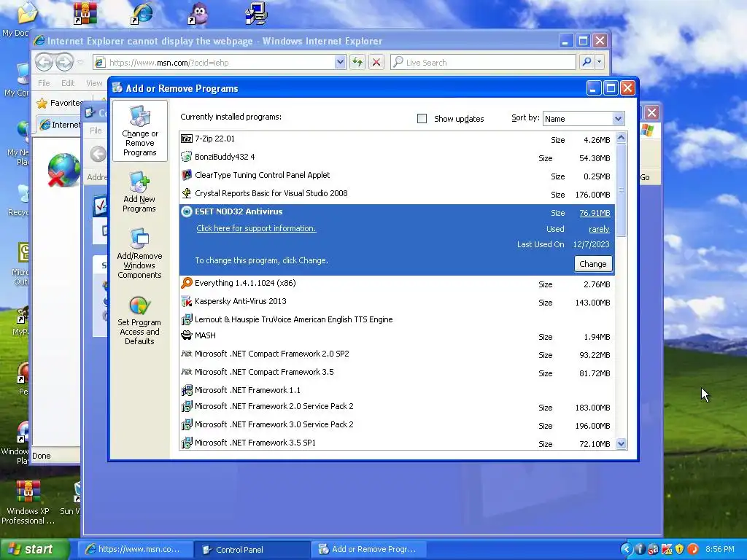Open Set Program Access and Defaults

tap(139, 321)
